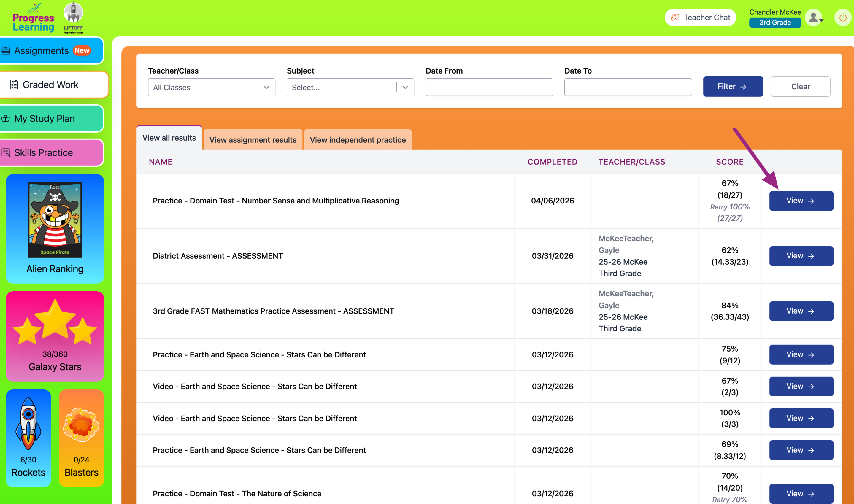Viewport: 854px width, 504px height.
Task: Click the Rockets rocket icon
Action: click(28, 423)
